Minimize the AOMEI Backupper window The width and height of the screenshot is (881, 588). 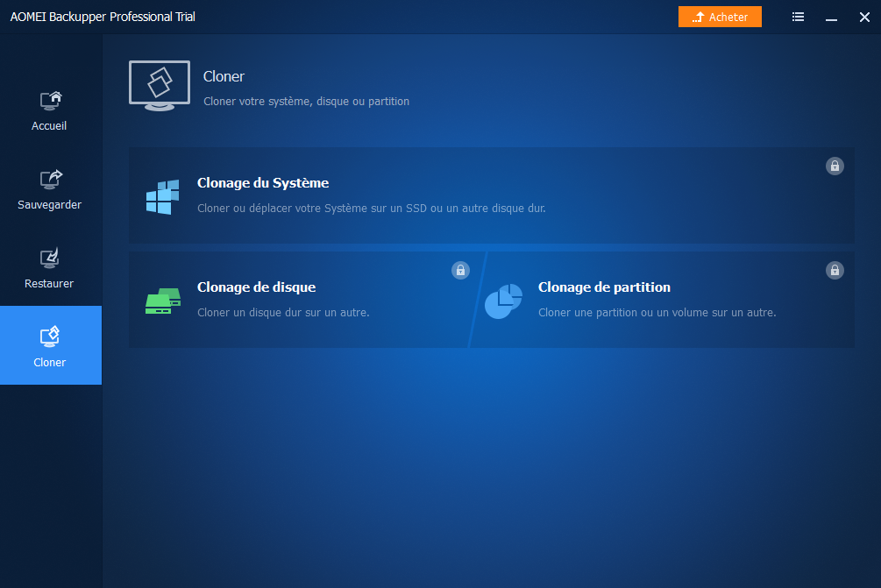831,18
